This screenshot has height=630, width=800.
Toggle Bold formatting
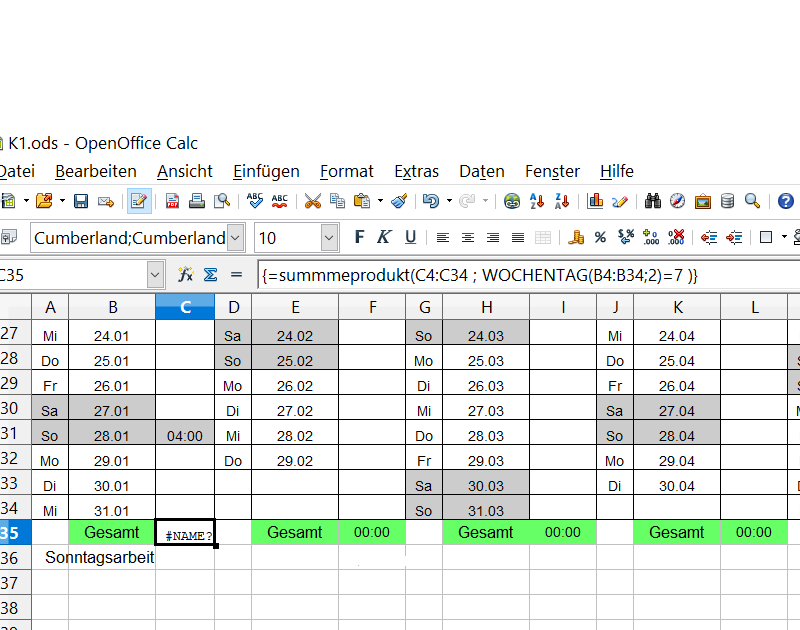(x=359, y=238)
